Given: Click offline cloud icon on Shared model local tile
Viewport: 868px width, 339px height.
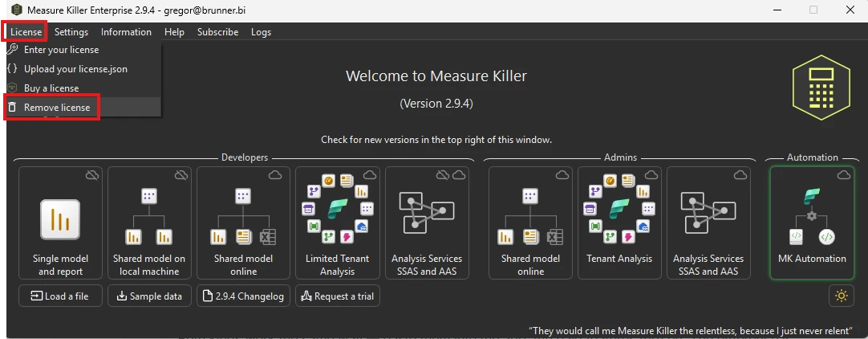Looking at the screenshot, I should [181, 176].
